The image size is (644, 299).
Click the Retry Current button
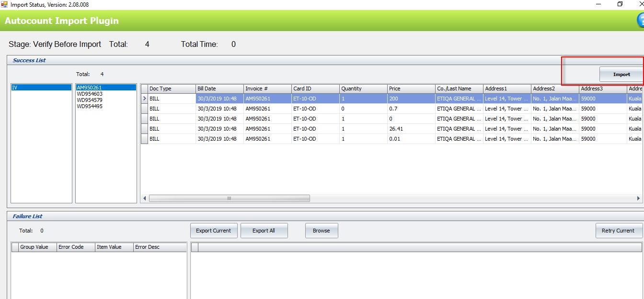point(618,230)
